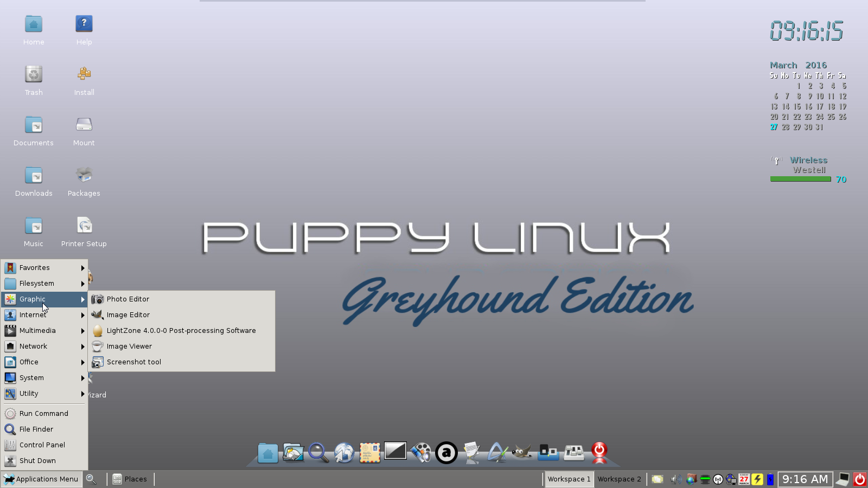Open the text editor notepad dock icon
Viewport: 868px width, 488px height.
tap(472, 453)
